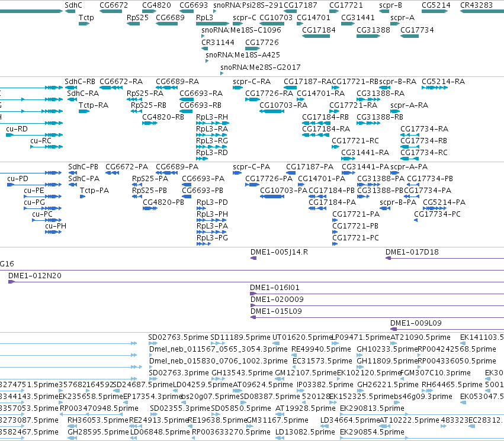Click snoRNA:Me18S-A425 label
This screenshot has height=441, width=504.
(243, 55)
